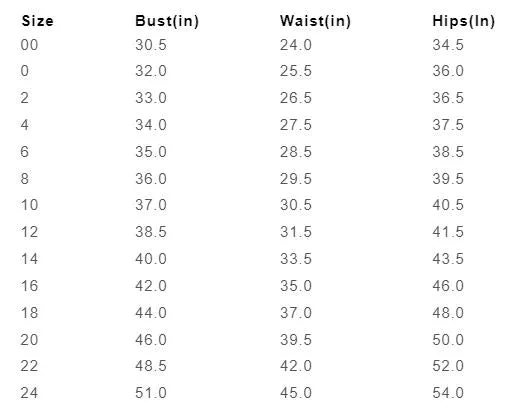Click hips measurement 38.5
The image size is (506, 414).
[448, 152]
